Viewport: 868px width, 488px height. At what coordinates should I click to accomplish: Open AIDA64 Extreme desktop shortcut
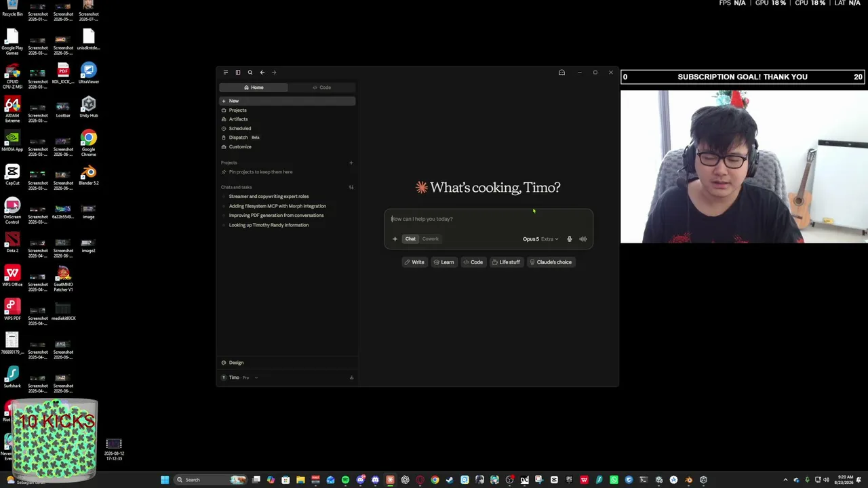coord(12,110)
